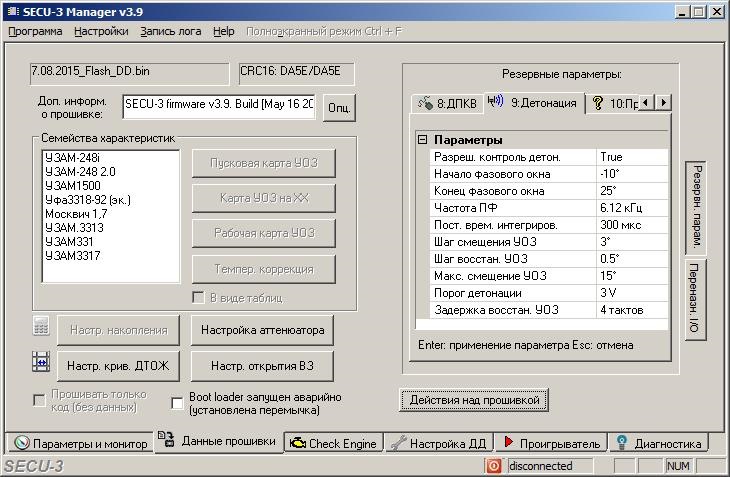Click the 0.5° value of Шаг восстан. УОЗ
This screenshot has width=730, height=477.
[632, 259]
